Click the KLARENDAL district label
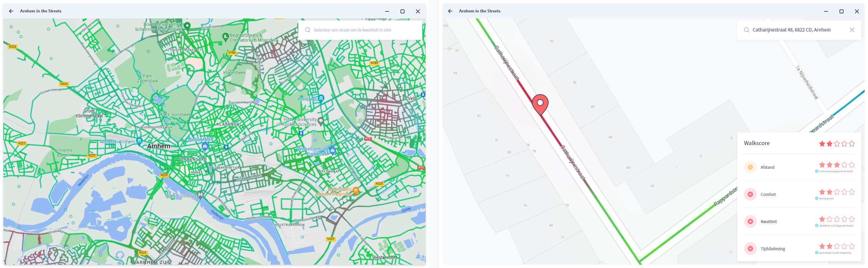The width and height of the screenshot is (868, 268). (229, 124)
